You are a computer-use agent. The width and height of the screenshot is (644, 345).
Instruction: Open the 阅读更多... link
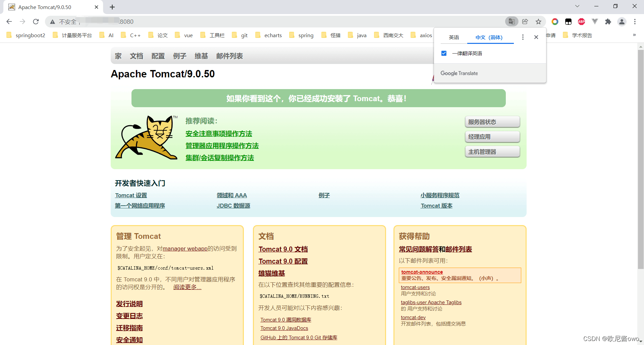point(187,287)
